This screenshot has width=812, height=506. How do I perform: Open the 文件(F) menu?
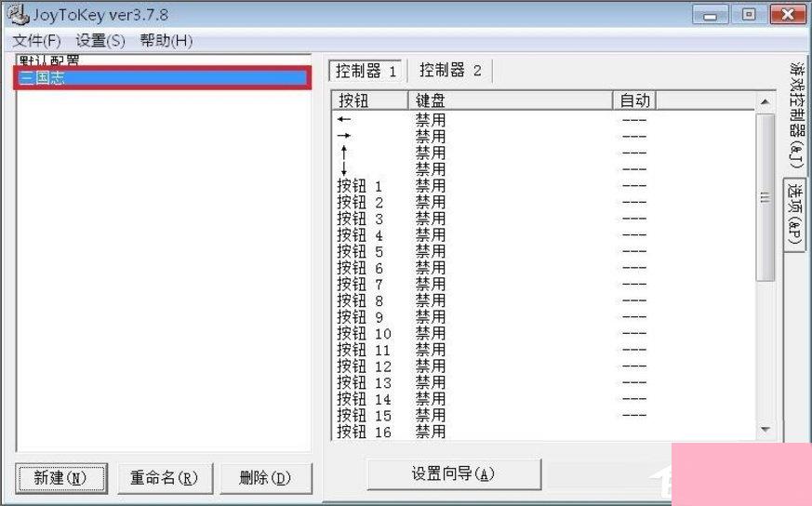click(36, 40)
